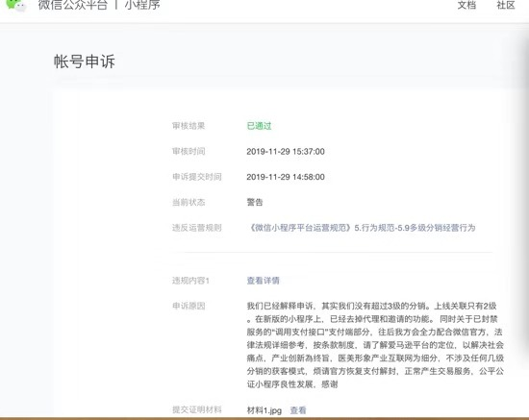The height and width of the screenshot is (420, 529).
Task: Select the 警告 status value
Action: [255, 202]
